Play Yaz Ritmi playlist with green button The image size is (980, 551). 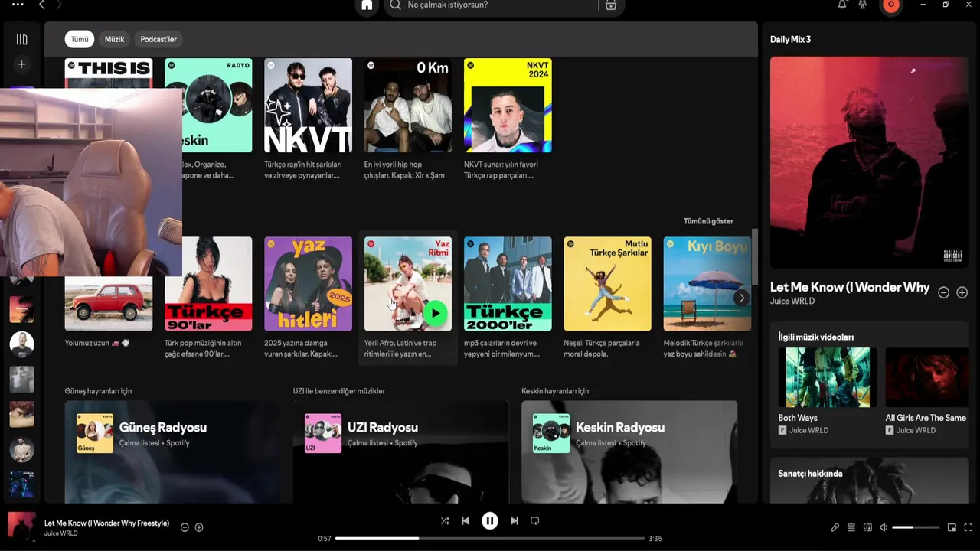click(x=435, y=313)
